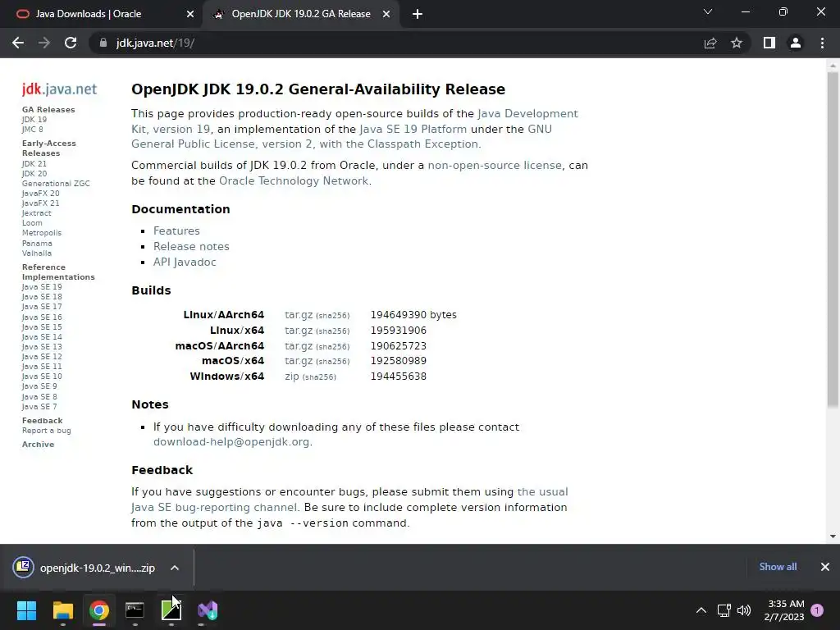Close the OpenJDK JDK 19.0.2 tab
The width and height of the screenshot is (840, 630).
(386, 15)
